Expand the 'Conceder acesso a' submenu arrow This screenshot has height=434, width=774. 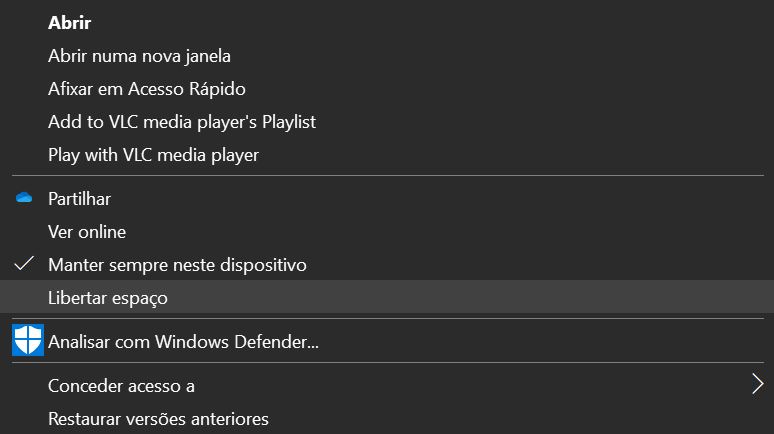click(x=757, y=384)
